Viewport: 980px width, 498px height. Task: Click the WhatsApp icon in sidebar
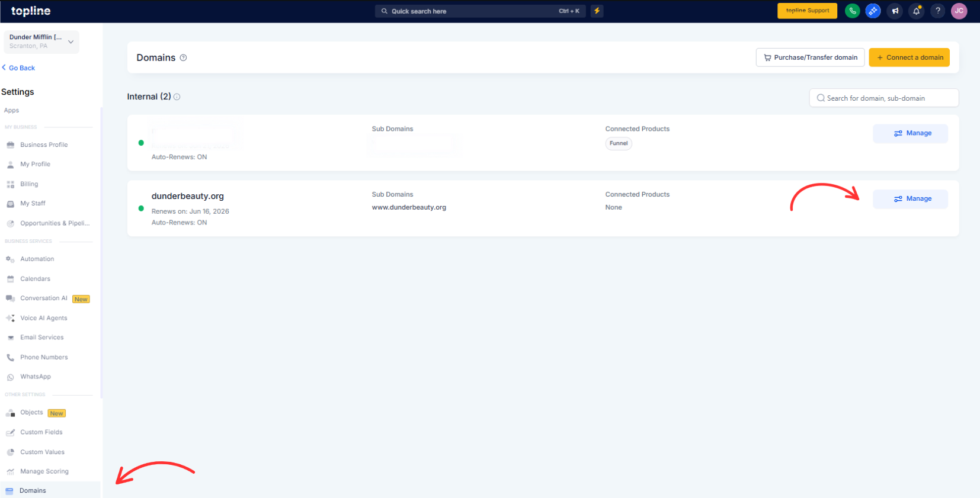(x=11, y=377)
